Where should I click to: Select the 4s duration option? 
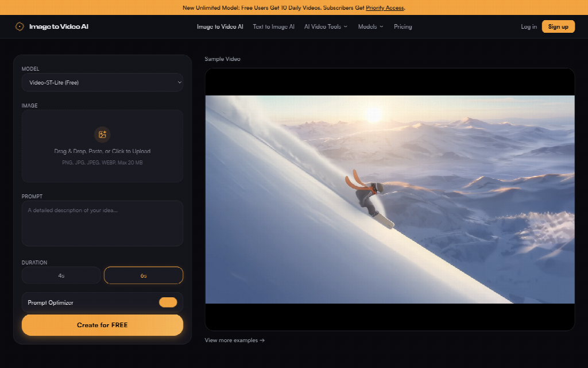61,275
